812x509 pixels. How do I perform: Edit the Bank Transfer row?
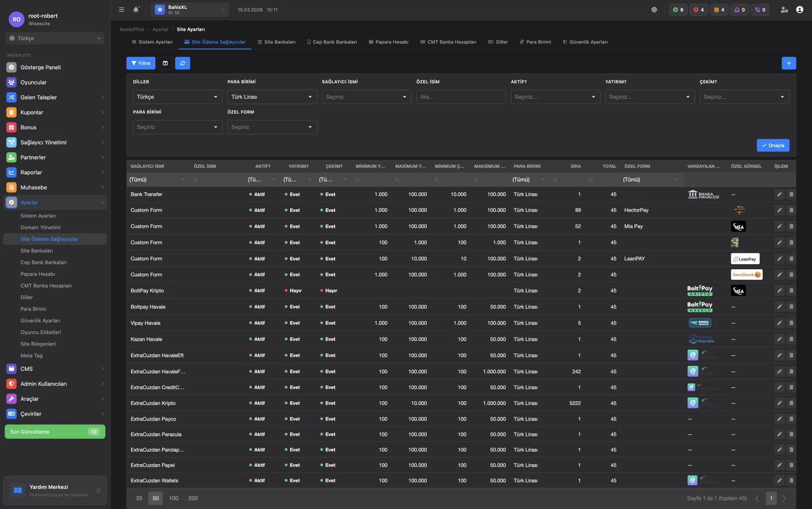point(779,194)
